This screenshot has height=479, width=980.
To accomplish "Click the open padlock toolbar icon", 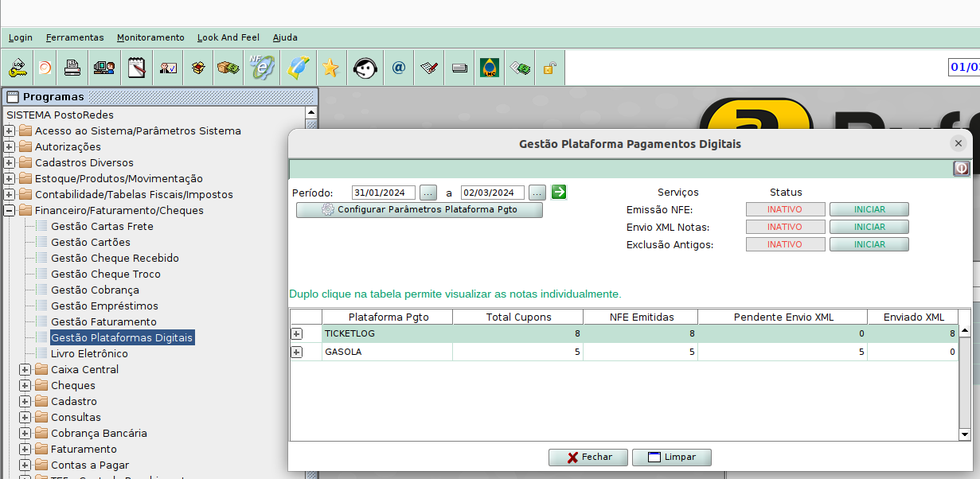I will [x=549, y=68].
